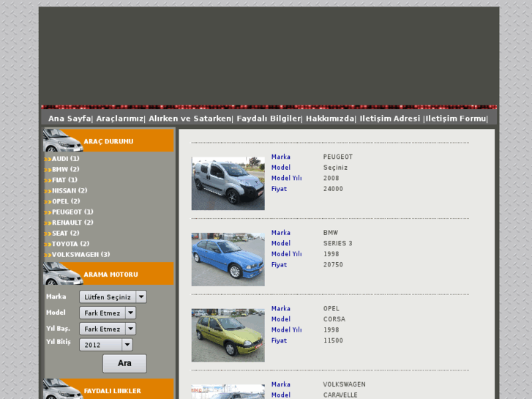
Task: Click the car icon beside FAYDALI LINKLER
Action: (62, 389)
